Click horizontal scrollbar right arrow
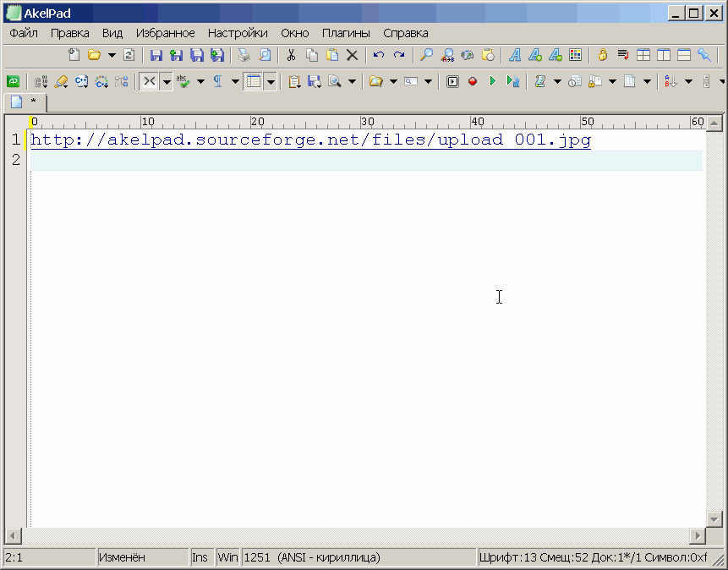The height and width of the screenshot is (570, 728). pos(698,536)
